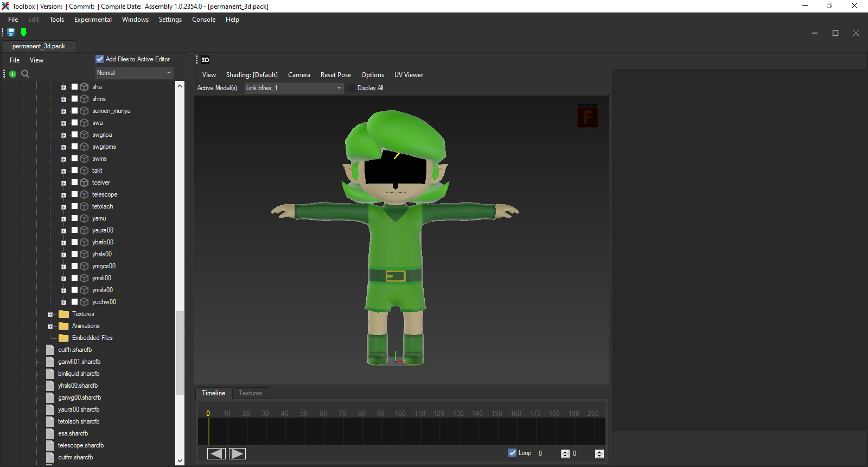The height and width of the screenshot is (467, 868).
Task: Click the max frame stepper arrows
Action: coord(599,454)
